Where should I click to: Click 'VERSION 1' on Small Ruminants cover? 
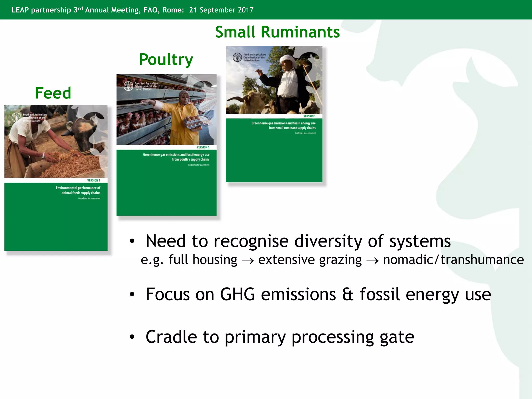[309, 116]
